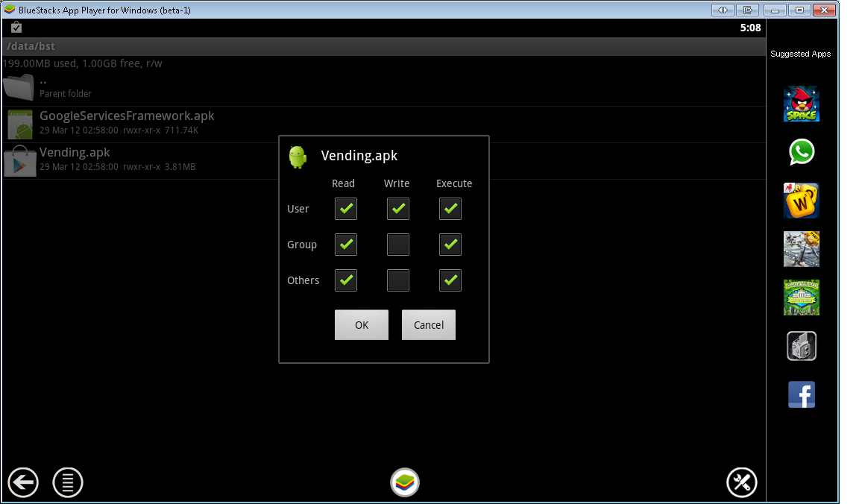Open the vintage camera suggested app
The image size is (859, 504).
802,346
